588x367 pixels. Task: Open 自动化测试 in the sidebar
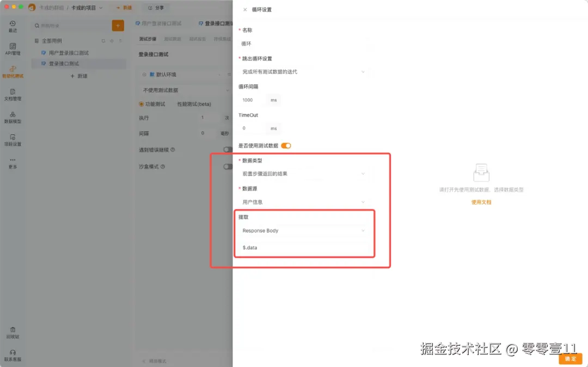pyautogui.click(x=13, y=71)
